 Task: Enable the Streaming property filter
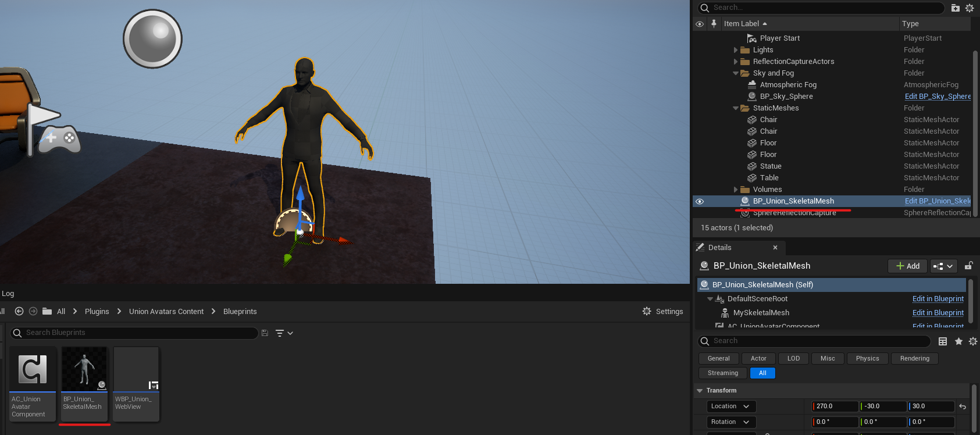pyautogui.click(x=723, y=373)
